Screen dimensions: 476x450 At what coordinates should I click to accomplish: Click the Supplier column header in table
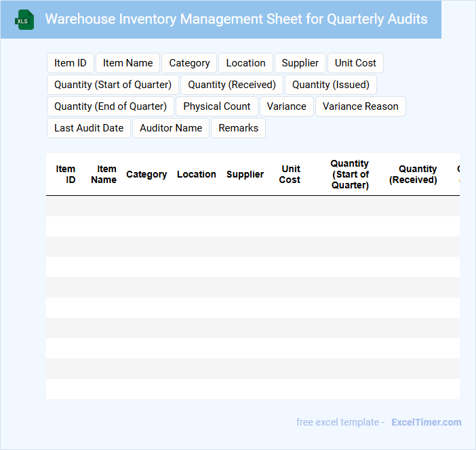tap(245, 174)
